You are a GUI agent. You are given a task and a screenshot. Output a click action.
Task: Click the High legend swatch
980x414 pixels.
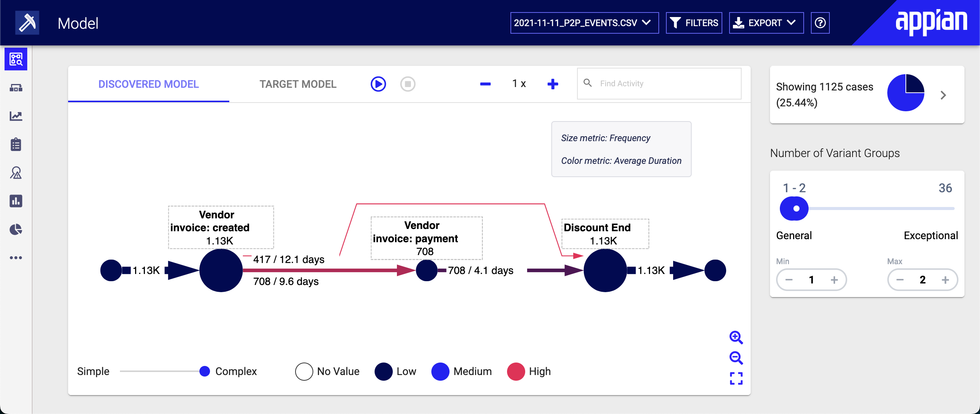click(516, 371)
